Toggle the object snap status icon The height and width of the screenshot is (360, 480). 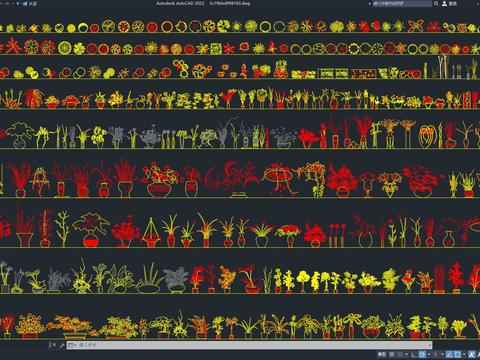tap(458, 354)
